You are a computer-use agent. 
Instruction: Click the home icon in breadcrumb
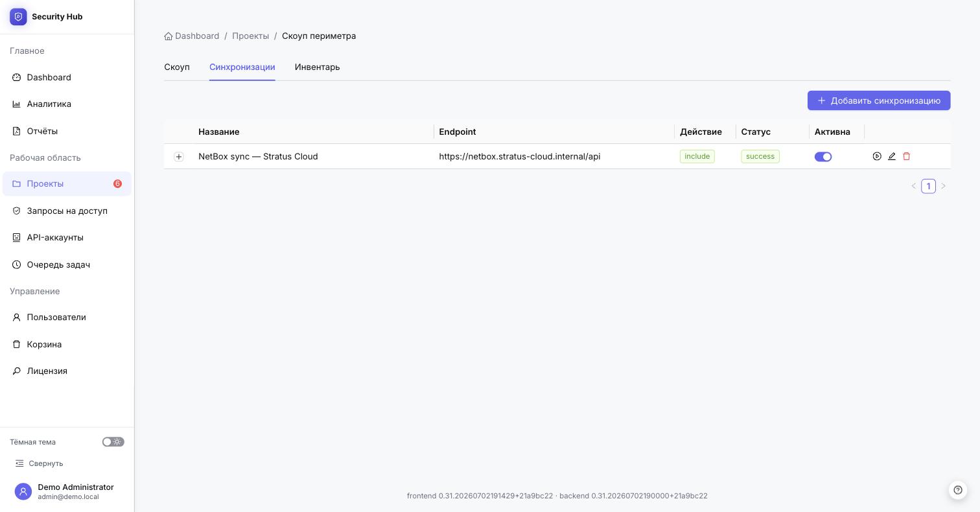coord(169,36)
